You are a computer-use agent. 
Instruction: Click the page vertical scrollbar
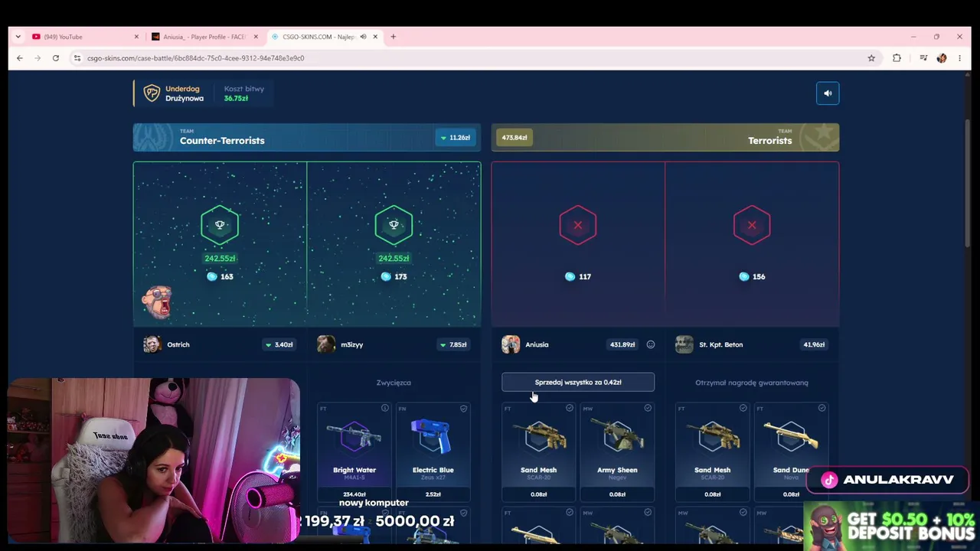click(967, 184)
